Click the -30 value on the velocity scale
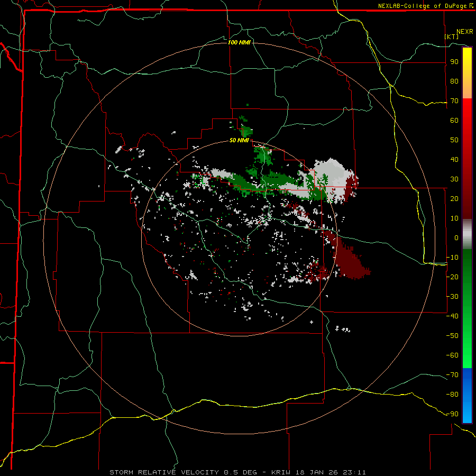Image resolution: width=476 pixels, height=476 pixels. click(452, 296)
